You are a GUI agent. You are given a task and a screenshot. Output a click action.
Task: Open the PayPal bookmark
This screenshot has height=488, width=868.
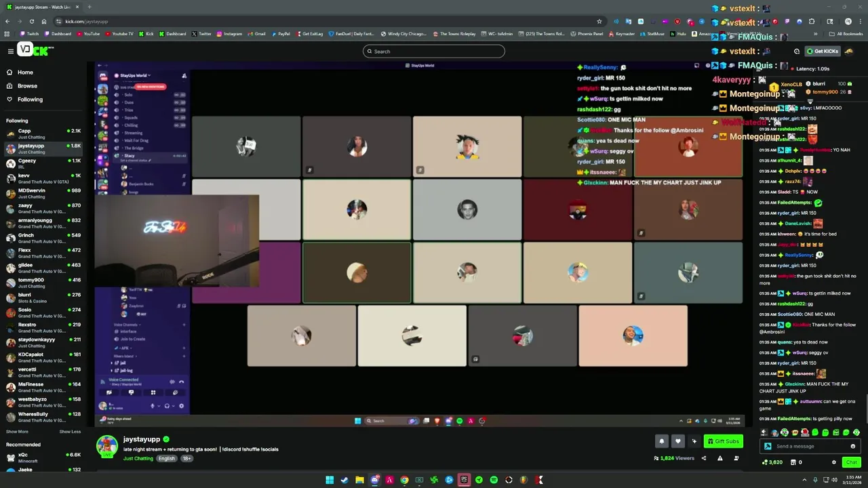click(281, 33)
